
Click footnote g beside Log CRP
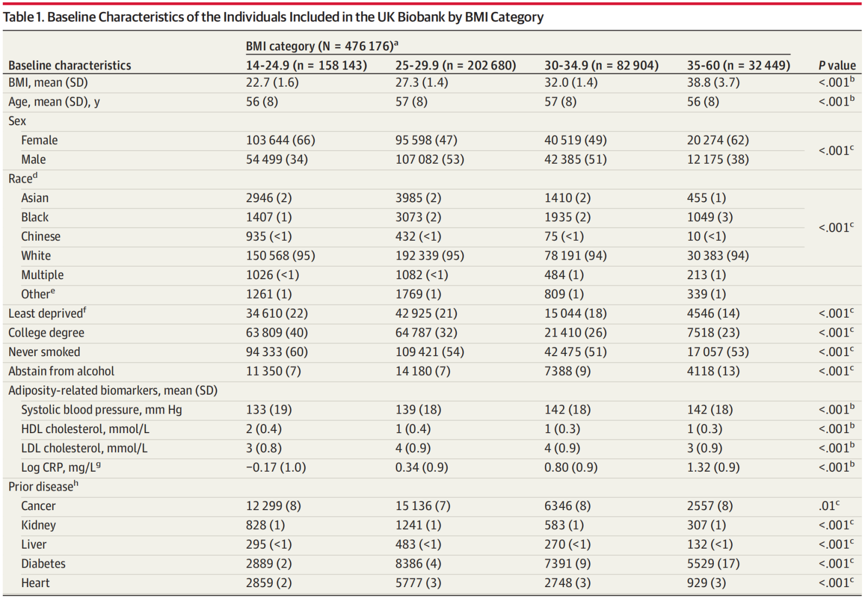pyautogui.click(x=98, y=465)
